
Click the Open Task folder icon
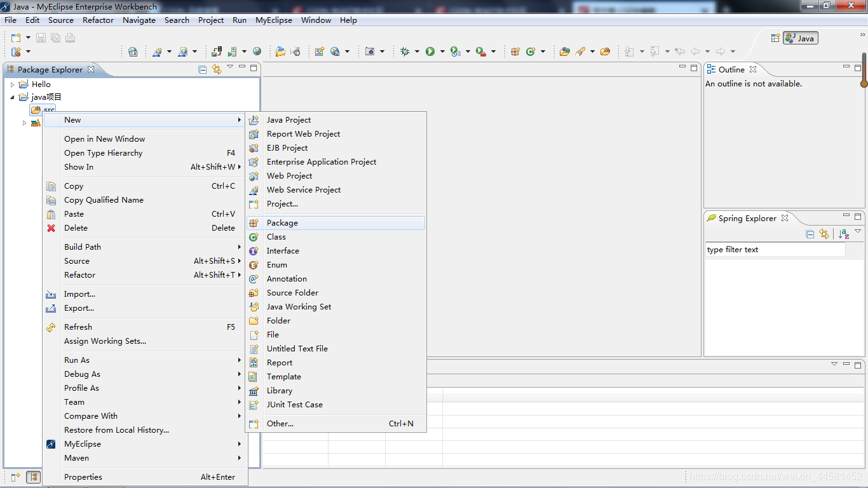(x=605, y=51)
